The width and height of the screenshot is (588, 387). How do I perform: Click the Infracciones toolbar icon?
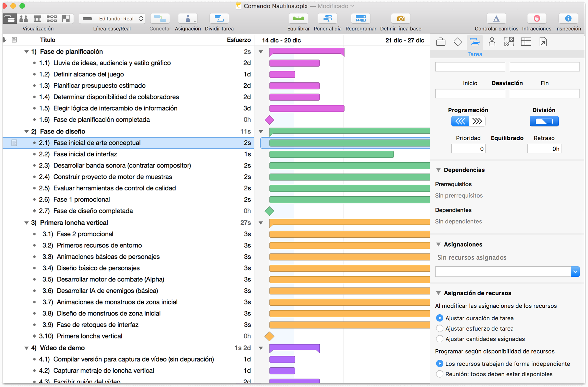pyautogui.click(x=536, y=18)
